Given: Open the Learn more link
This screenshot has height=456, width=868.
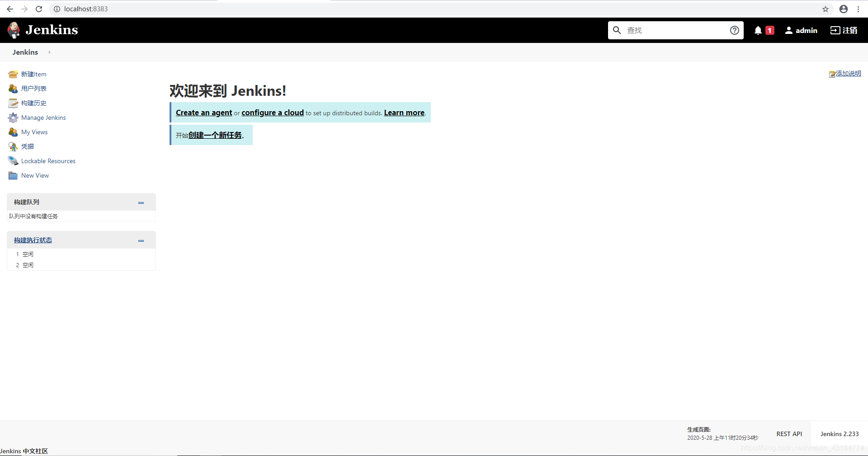Looking at the screenshot, I should [404, 113].
